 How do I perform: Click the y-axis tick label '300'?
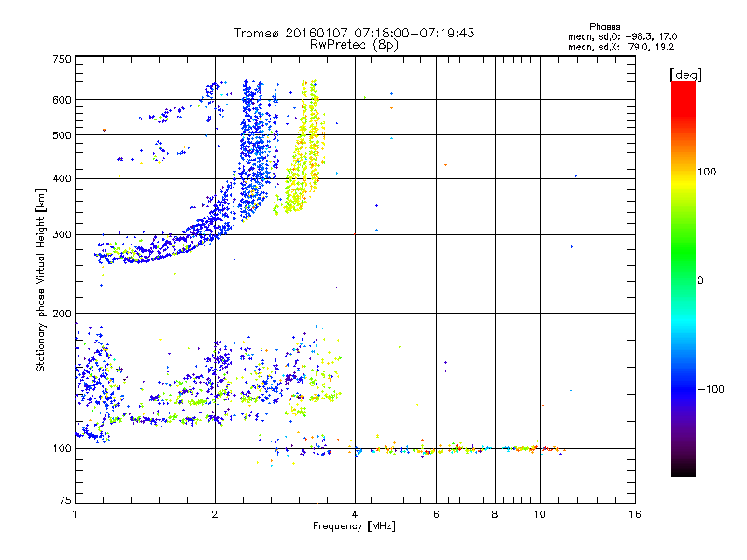click(x=63, y=234)
